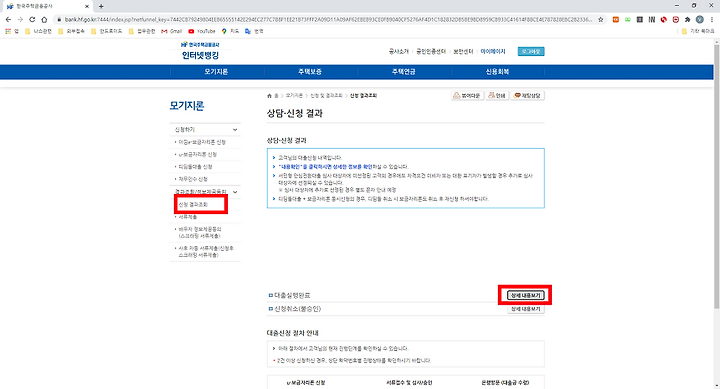Open the 배우자 정보제공동의 sidebar item
Screen dimensions: 720x389
click(x=199, y=232)
